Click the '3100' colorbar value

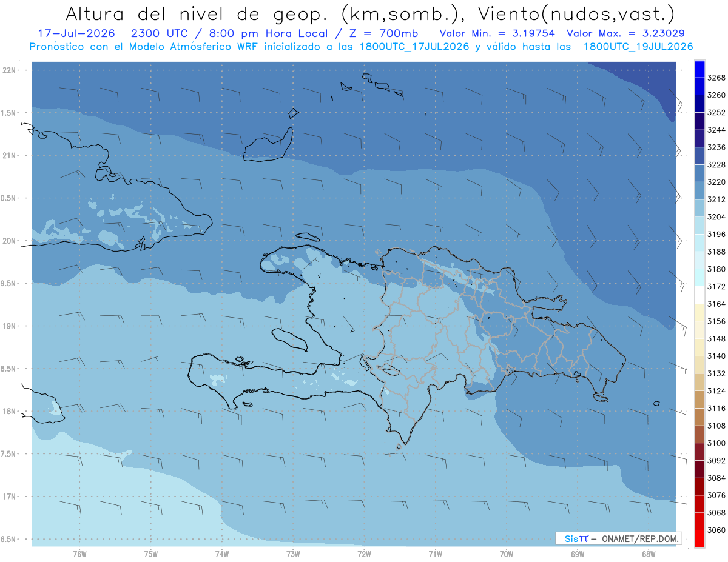pyautogui.click(x=716, y=443)
